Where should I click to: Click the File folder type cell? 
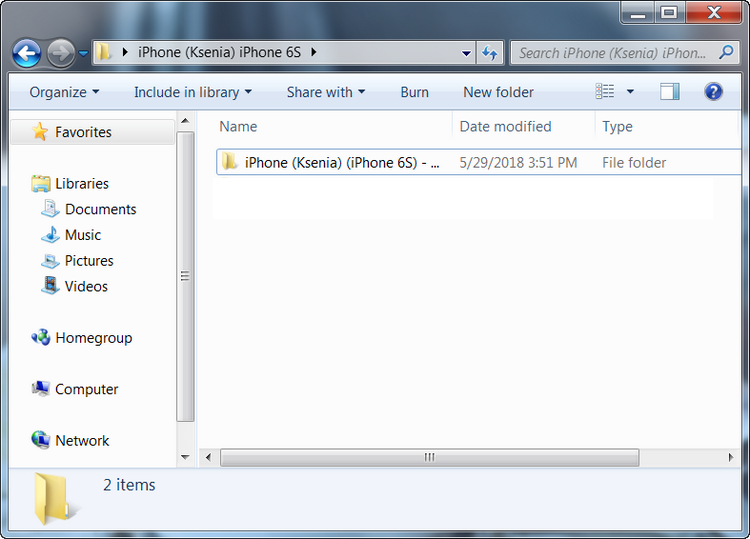pyautogui.click(x=634, y=163)
